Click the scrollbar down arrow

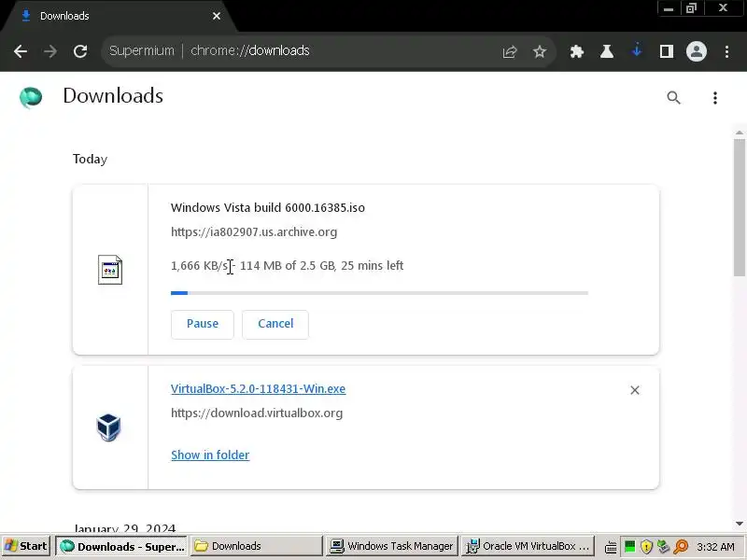pos(740,524)
